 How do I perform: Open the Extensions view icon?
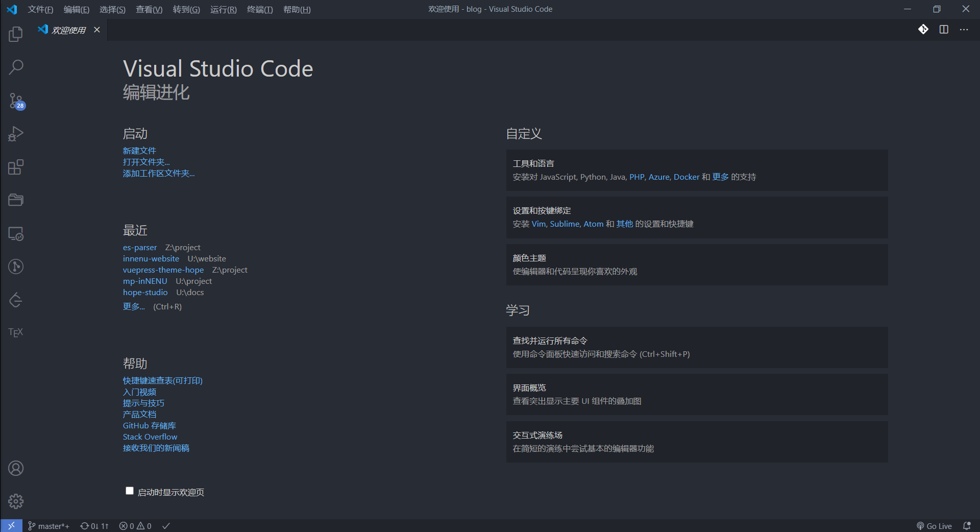(16, 167)
